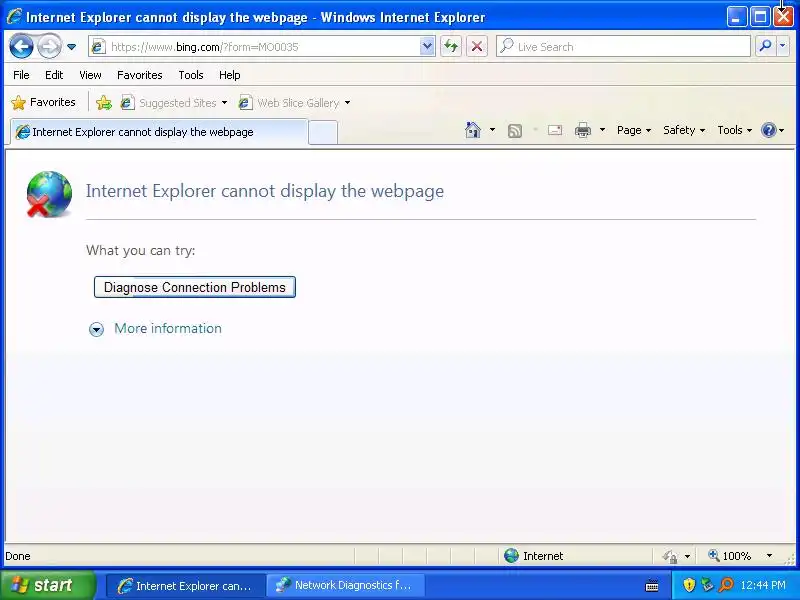Image resolution: width=800 pixels, height=600 pixels.
Task: Expand the More information arrow icon
Action: click(x=96, y=330)
